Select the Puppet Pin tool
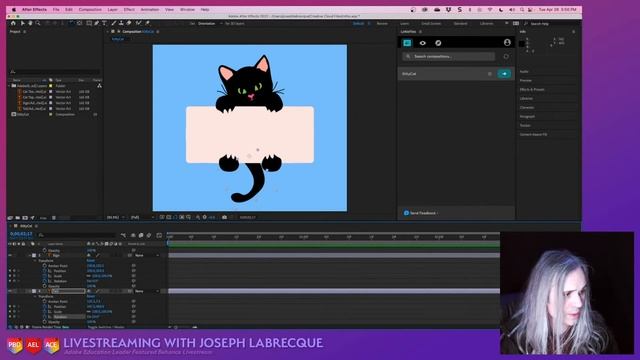The width and height of the screenshot is (640, 360). (x=147, y=23)
